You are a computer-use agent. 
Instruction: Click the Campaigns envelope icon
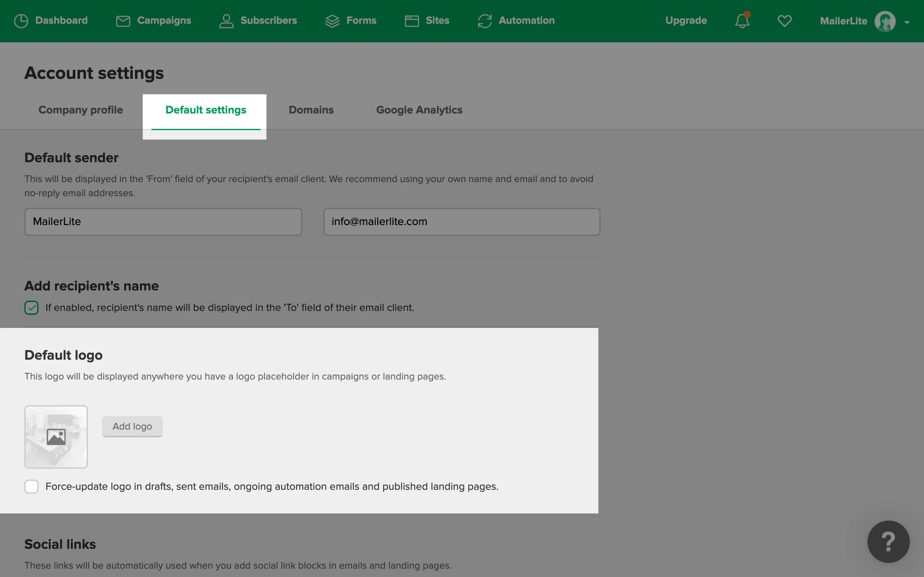click(x=123, y=21)
